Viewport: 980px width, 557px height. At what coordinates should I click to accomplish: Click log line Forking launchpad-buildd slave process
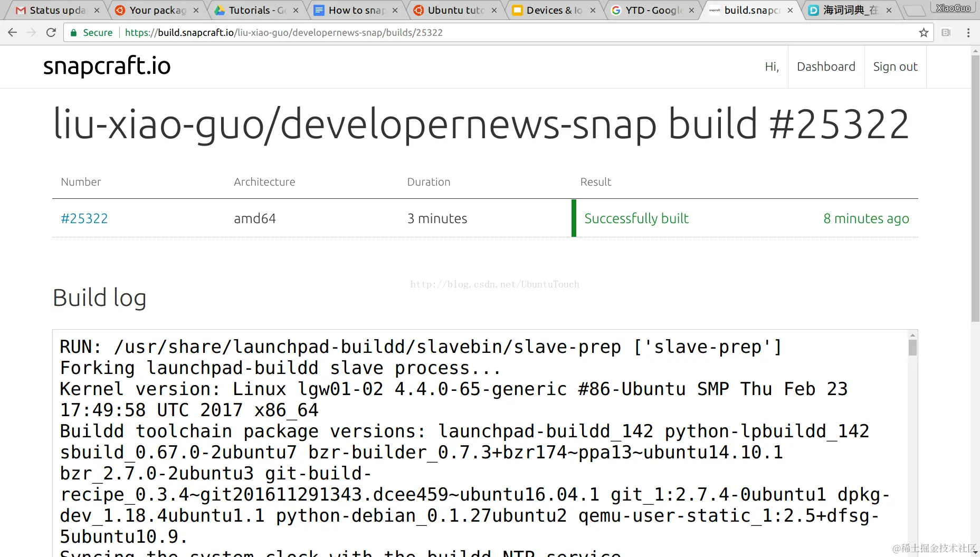[281, 368]
